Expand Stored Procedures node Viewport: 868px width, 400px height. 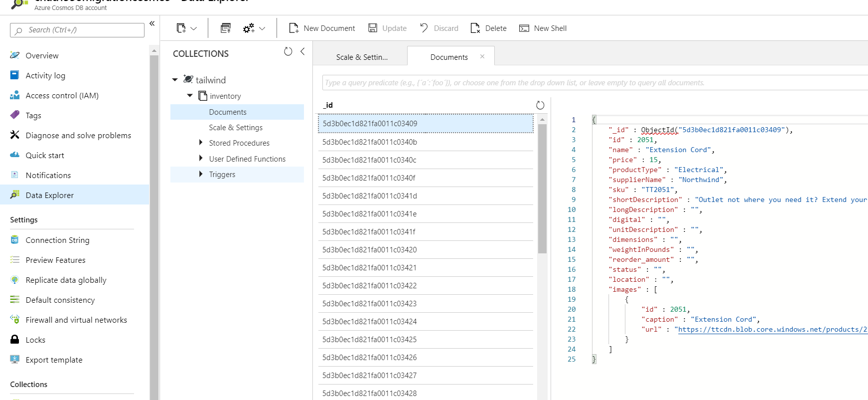(201, 143)
